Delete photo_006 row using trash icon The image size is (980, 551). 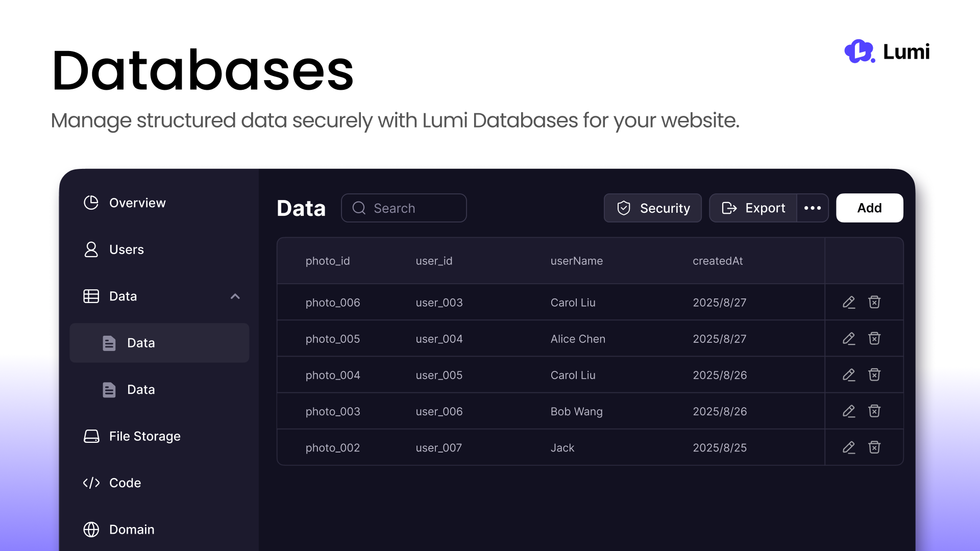point(874,303)
